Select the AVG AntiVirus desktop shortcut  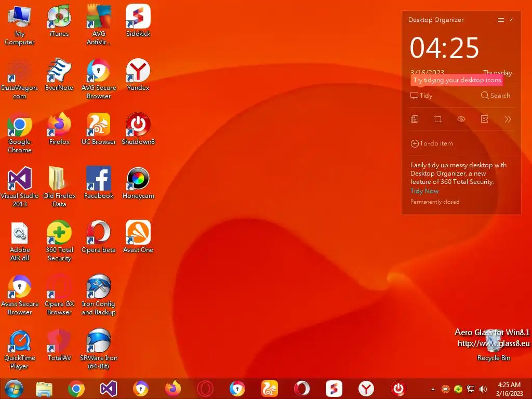[98, 25]
